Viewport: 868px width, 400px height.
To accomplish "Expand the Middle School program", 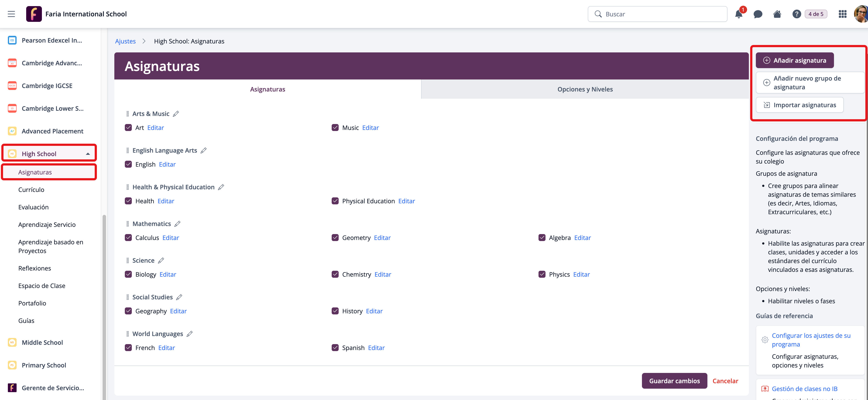I will pyautogui.click(x=42, y=342).
